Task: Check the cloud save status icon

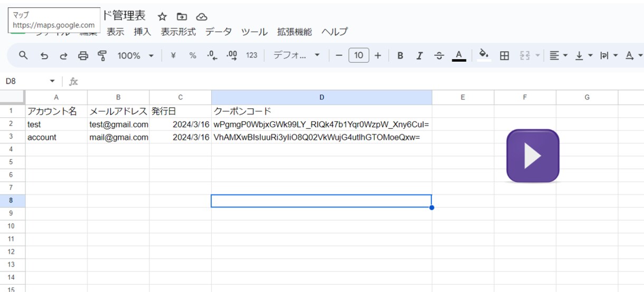Action: pyautogui.click(x=202, y=16)
